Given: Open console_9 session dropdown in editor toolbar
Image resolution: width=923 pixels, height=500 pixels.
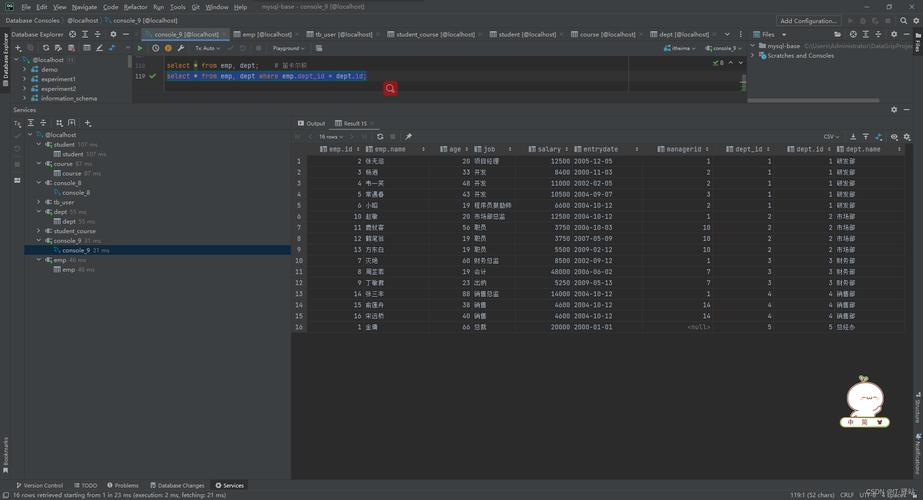Looking at the screenshot, I should pyautogui.click(x=722, y=48).
